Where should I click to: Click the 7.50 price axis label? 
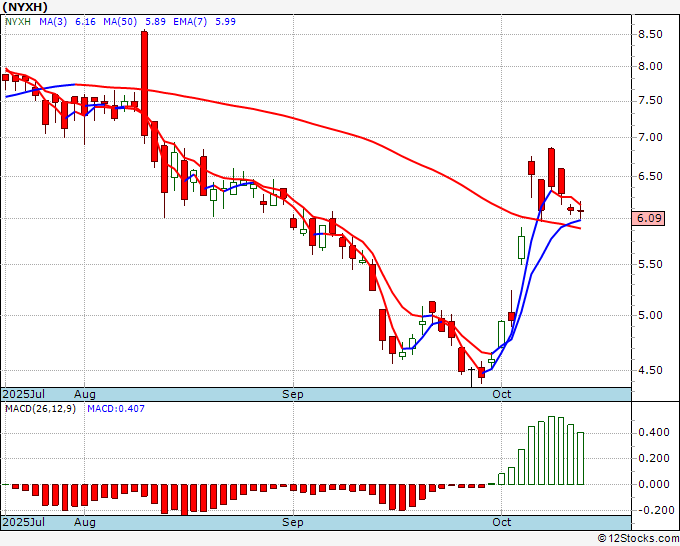650,100
